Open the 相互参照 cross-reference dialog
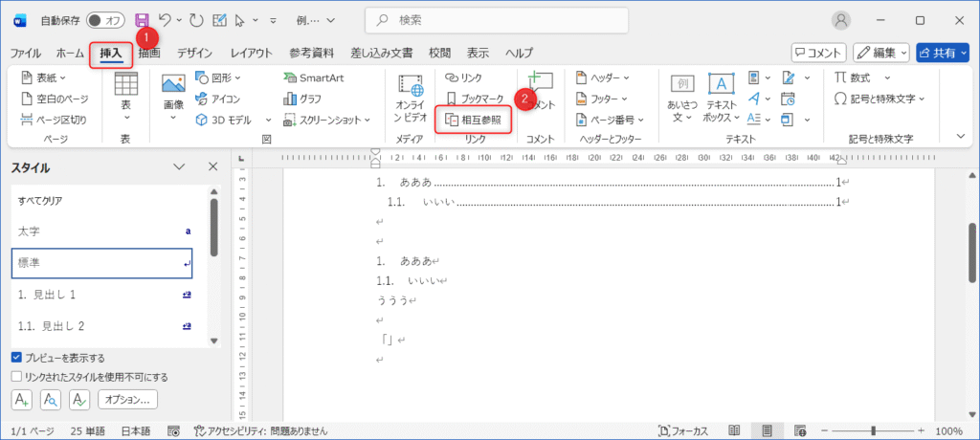Screen dimensions: 980x440 [474, 120]
